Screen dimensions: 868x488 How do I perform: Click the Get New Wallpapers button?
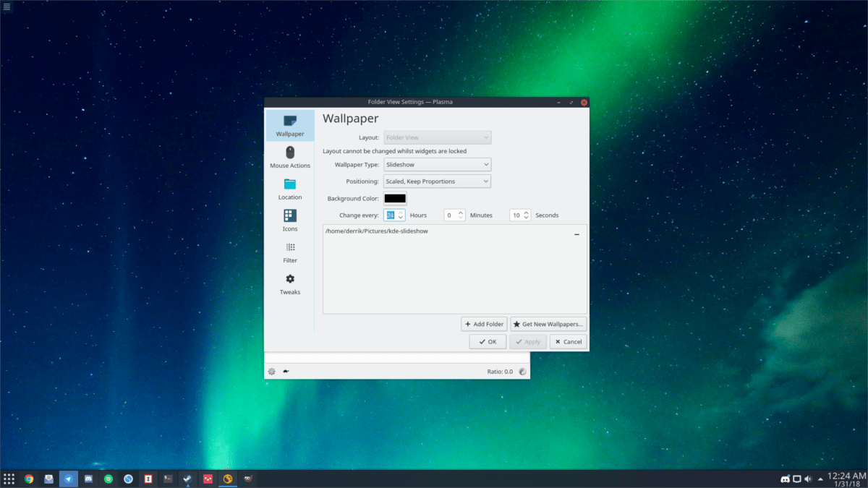click(x=548, y=325)
